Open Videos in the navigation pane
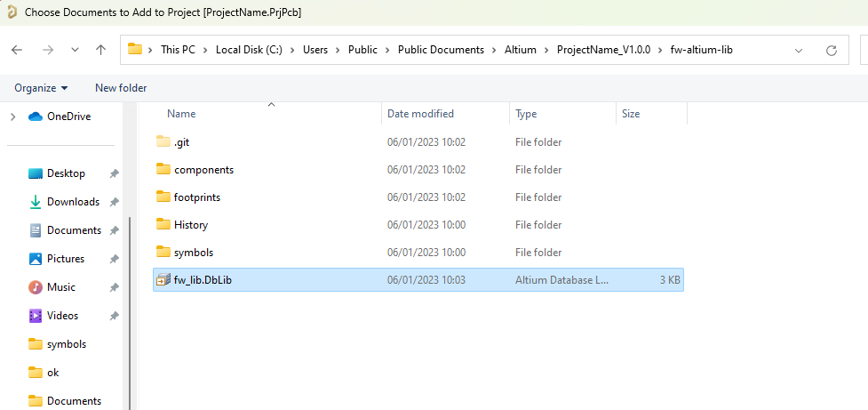Image resolution: width=868 pixels, height=410 pixels. click(62, 315)
